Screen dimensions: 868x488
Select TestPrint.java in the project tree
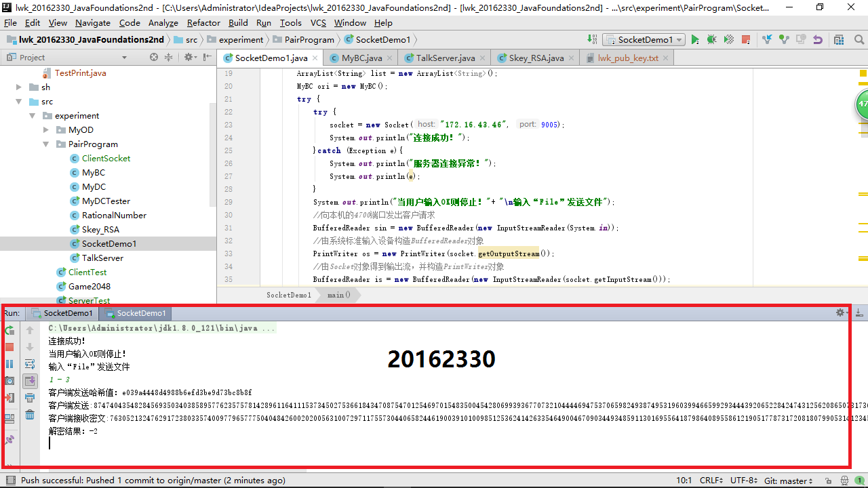click(x=80, y=73)
